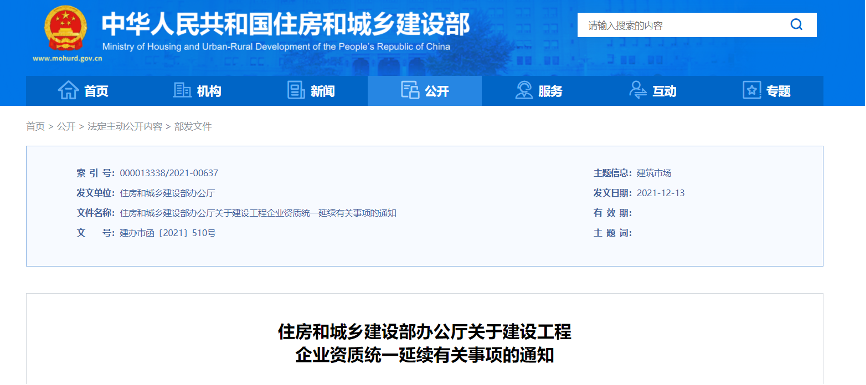Click the English ministry name subtitle
This screenshot has height=385, width=866.
[276, 46]
